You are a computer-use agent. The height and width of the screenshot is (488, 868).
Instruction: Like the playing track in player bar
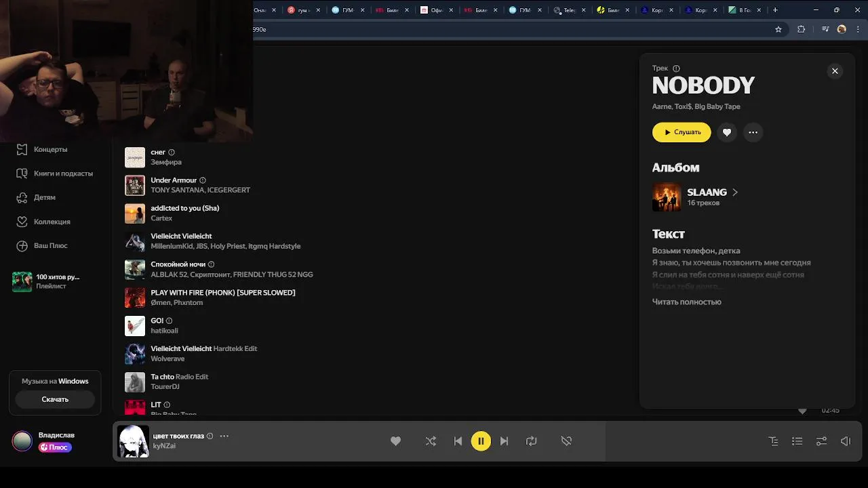395,441
